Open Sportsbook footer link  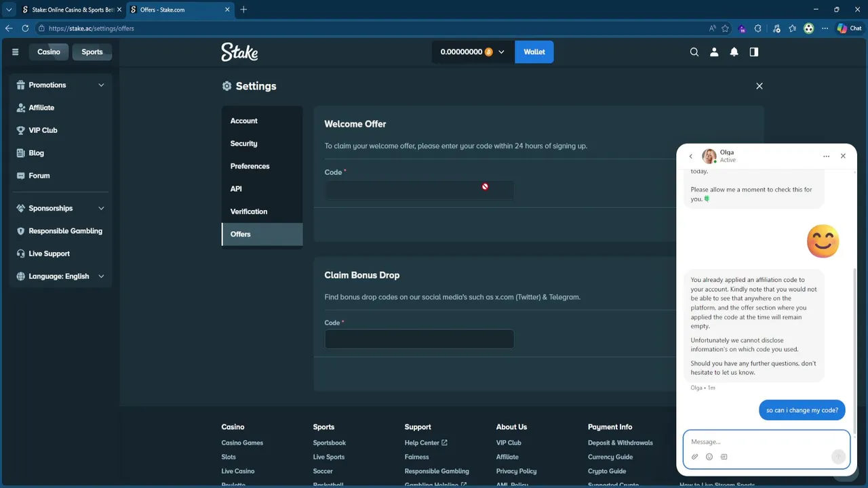tap(330, 443)
